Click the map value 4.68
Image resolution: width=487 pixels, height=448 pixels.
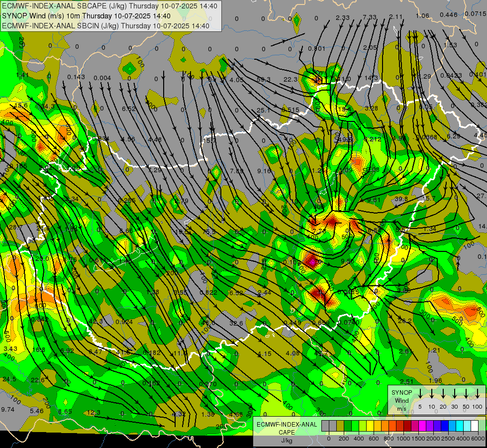tap(236, 414)
